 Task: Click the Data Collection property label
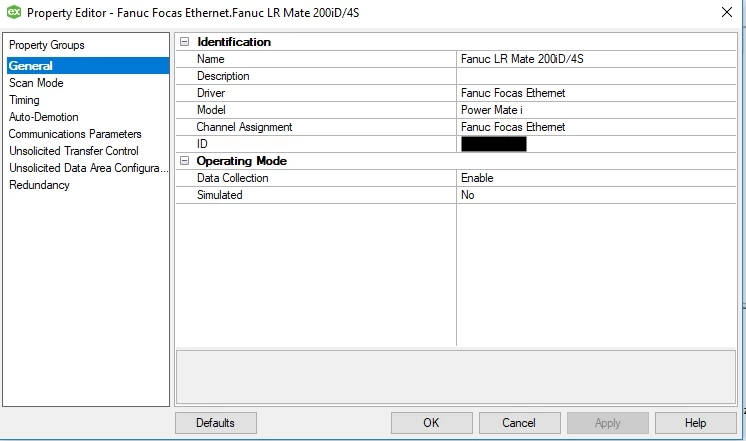click(x=233, y=178)
